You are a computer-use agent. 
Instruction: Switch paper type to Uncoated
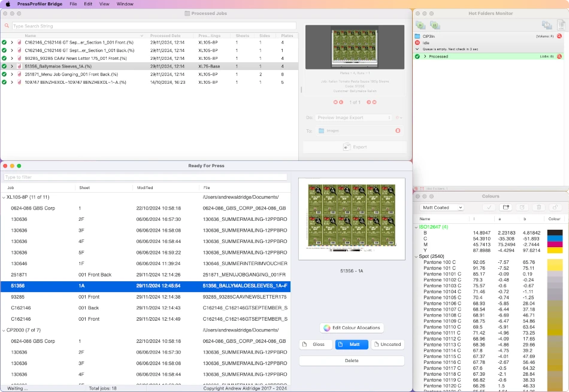coord(388,345)
